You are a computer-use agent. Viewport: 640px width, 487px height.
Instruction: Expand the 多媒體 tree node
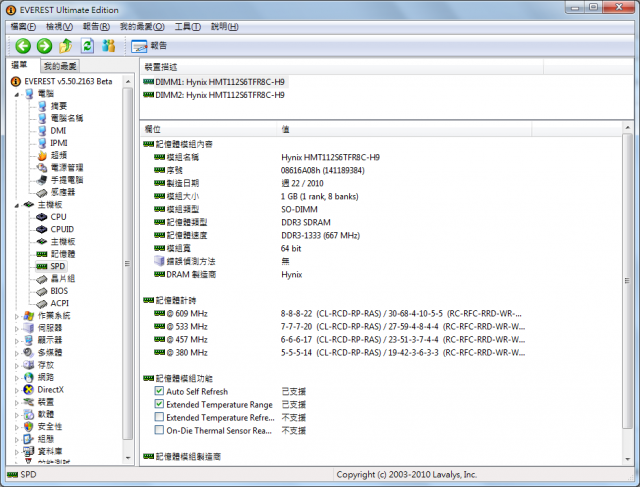[x=17, y=353]
